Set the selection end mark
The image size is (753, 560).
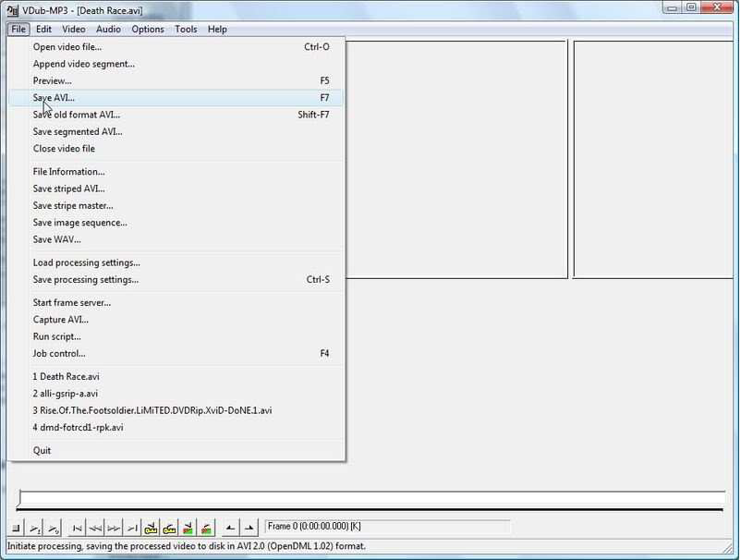click(x=249, y=529)
